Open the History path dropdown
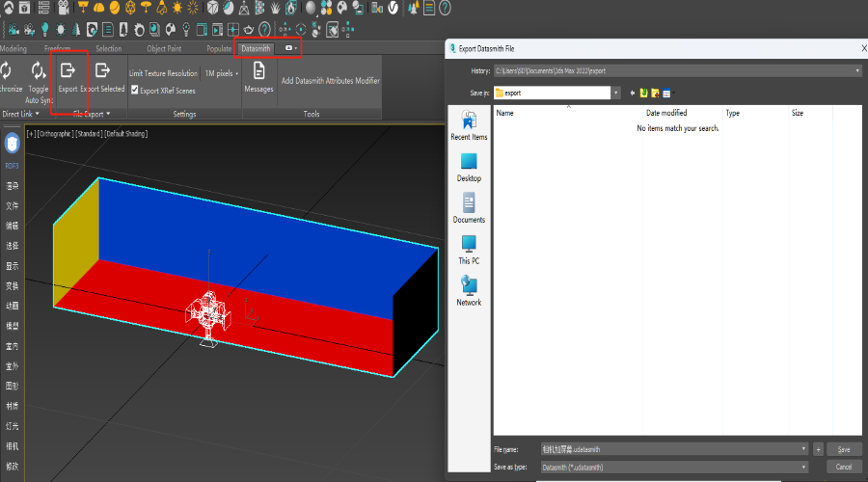868x482 pixels. point(857,70)
